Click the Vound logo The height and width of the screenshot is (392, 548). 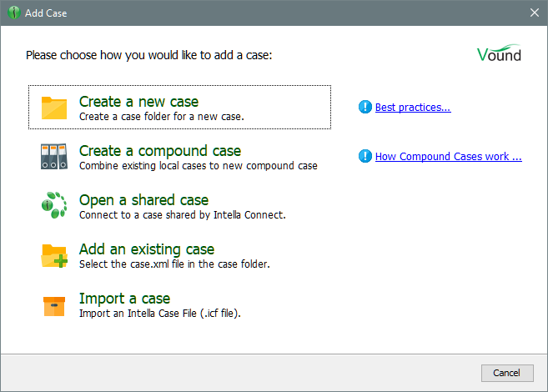[499, 54]
